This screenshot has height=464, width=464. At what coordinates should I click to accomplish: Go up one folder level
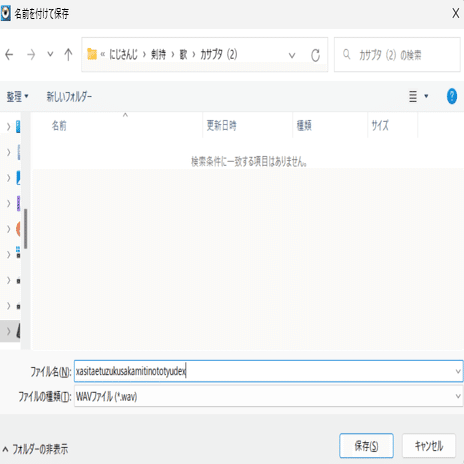[68, 54]
